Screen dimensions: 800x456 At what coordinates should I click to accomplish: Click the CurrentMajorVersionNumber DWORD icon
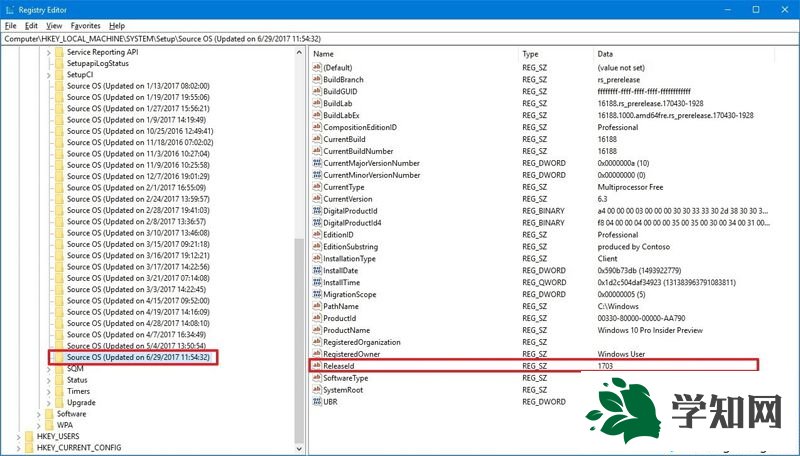click(317, 163)
